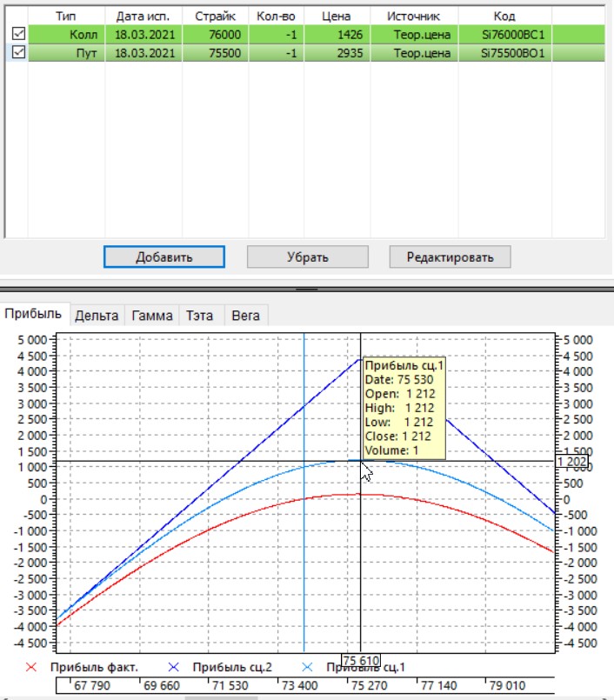Click the Добавить button
Image resolution: width=614 pixels, height=700 pixels.
(x=164, y=257)
